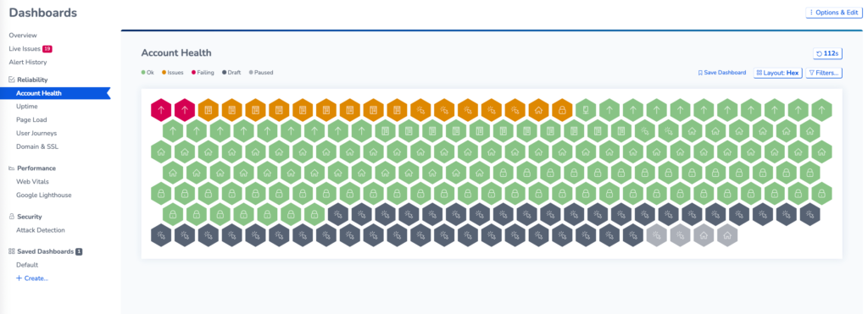Click the first red failing uptime hexagon
868x314 pixels.
pos(161,110)
